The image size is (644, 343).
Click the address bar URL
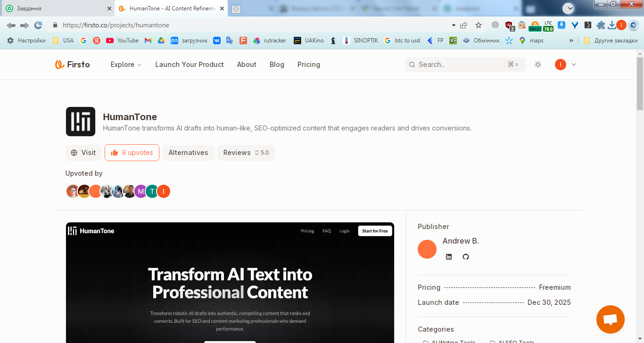click(116, 25)
